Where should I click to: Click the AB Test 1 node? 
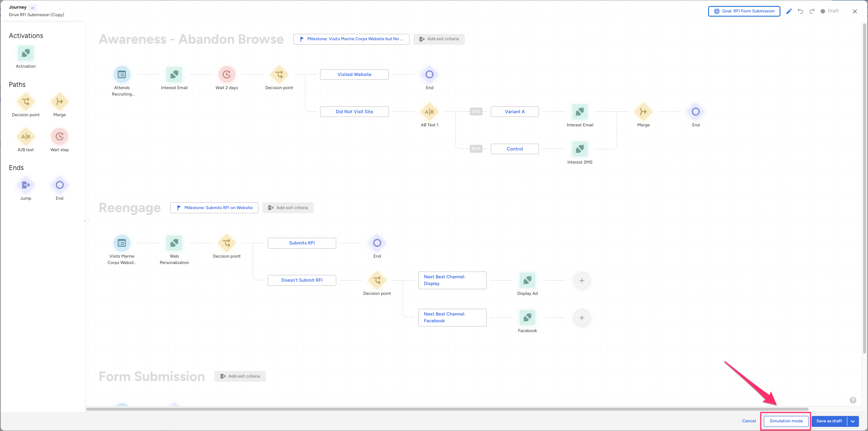(429, 112)
